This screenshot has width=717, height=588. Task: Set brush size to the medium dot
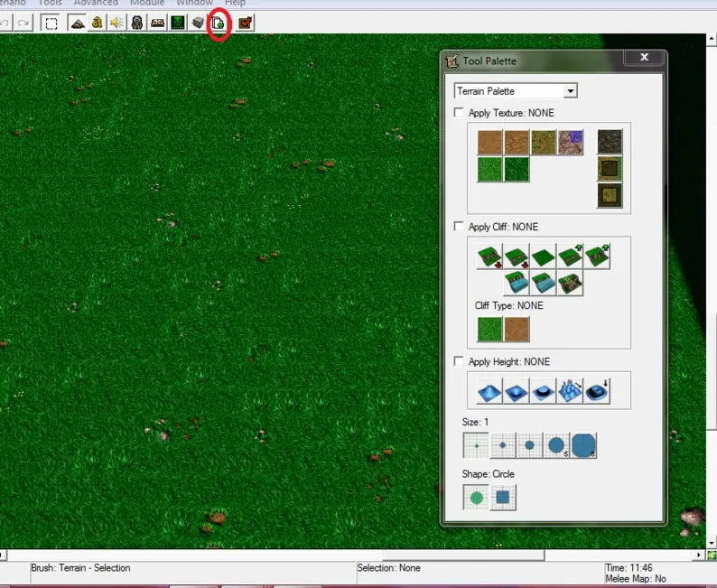pyautogui.click(x=529, y=445)
